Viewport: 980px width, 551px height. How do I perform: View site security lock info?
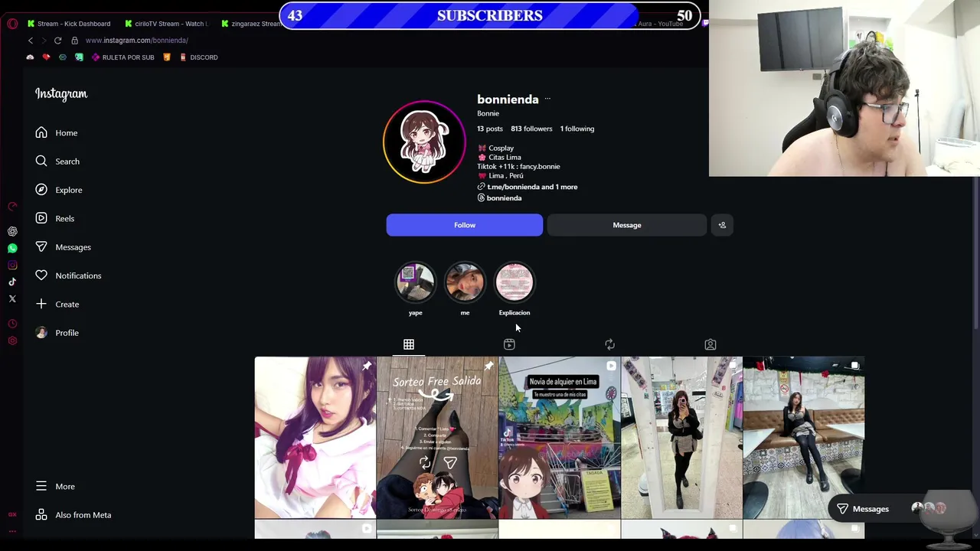pos(74,41)
